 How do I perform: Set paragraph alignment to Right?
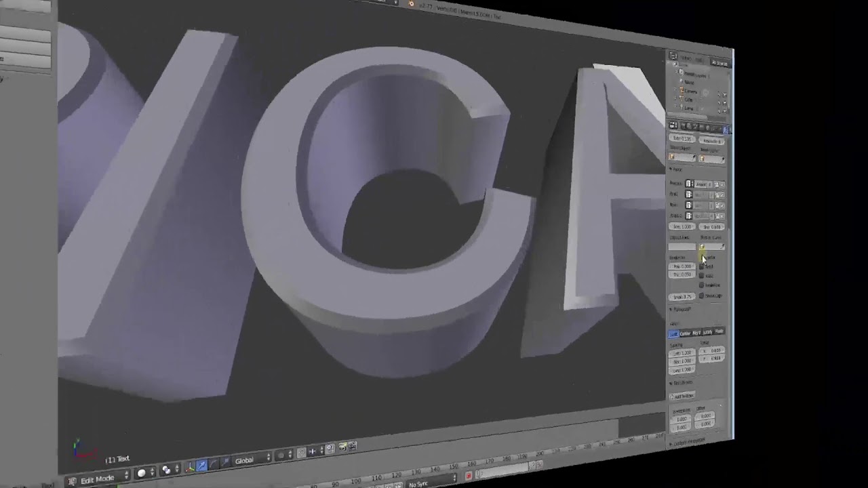pos(696,333)
